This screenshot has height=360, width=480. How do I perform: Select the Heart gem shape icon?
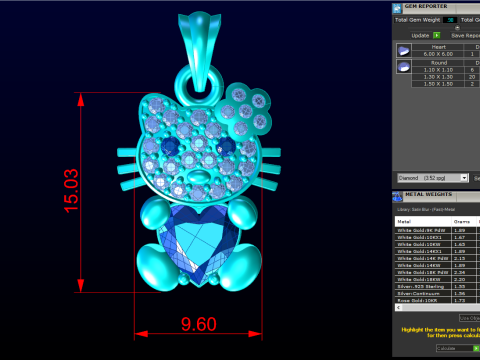click(404, 50)
